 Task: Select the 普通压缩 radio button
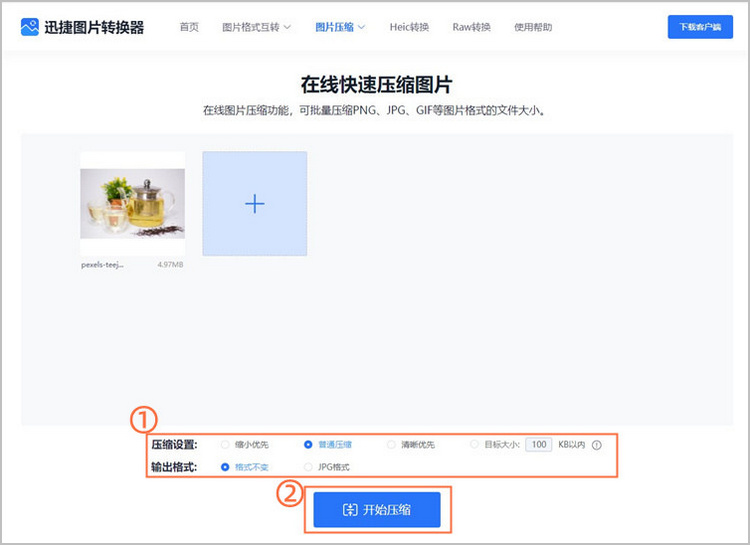308,445
